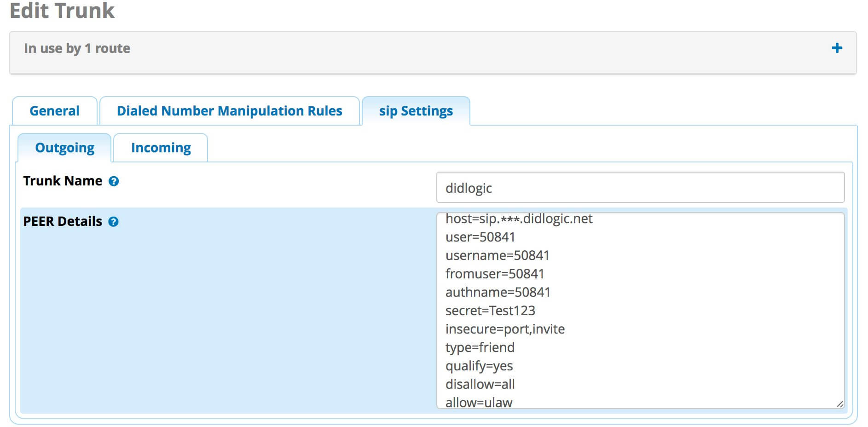Open the Trunk Name help tooltip
This screenshot has height=427, width=868.
(x=114, y=181)
